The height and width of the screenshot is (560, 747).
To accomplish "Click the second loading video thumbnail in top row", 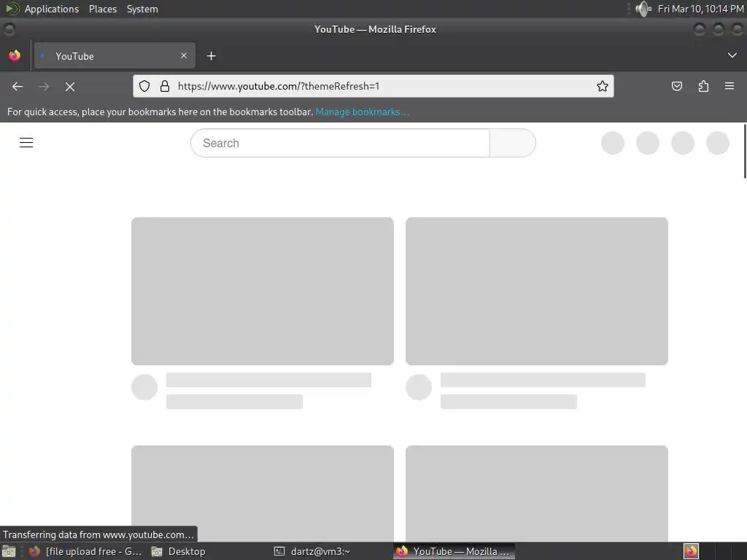I will (x=536, y=292).
